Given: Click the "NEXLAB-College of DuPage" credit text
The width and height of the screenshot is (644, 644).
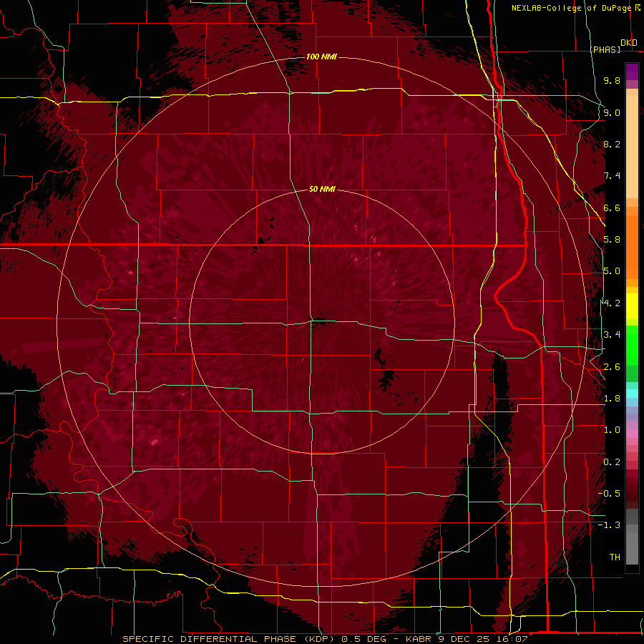Looking at the screenshot, I should (571, 8).
